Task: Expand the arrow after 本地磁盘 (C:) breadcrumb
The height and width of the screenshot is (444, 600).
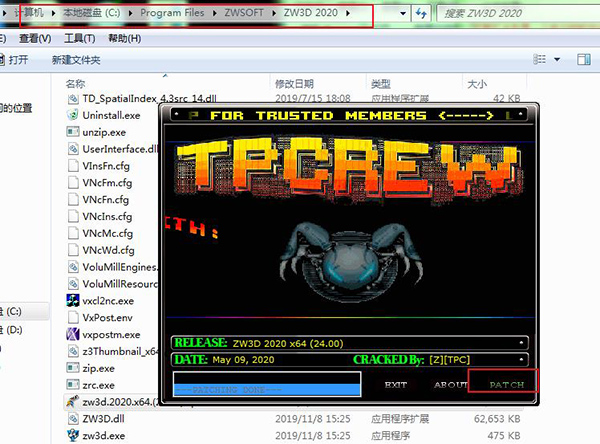Action: point(130,13)
